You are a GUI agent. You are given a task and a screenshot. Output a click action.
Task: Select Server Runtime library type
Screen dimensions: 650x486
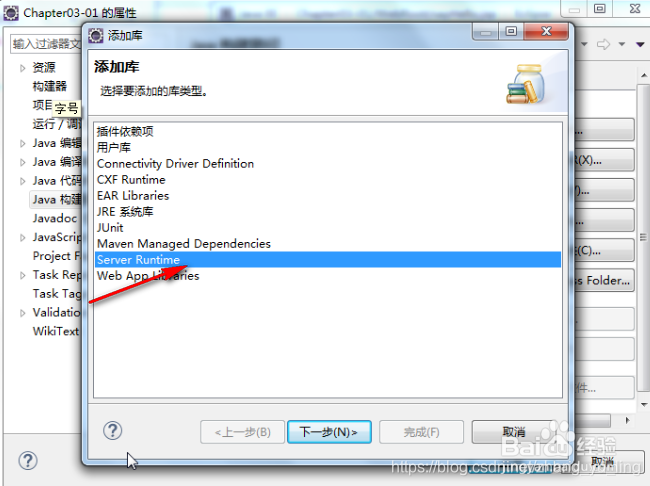(x=328, y=260)
